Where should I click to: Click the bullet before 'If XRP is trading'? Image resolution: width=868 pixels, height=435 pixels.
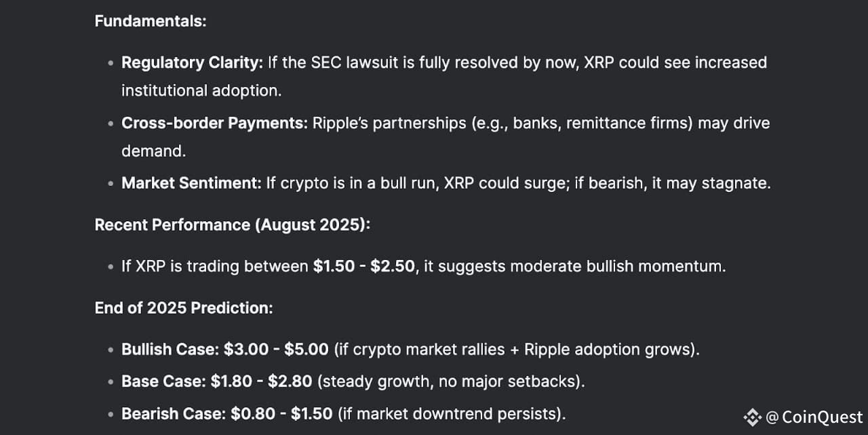click(110, 267)
